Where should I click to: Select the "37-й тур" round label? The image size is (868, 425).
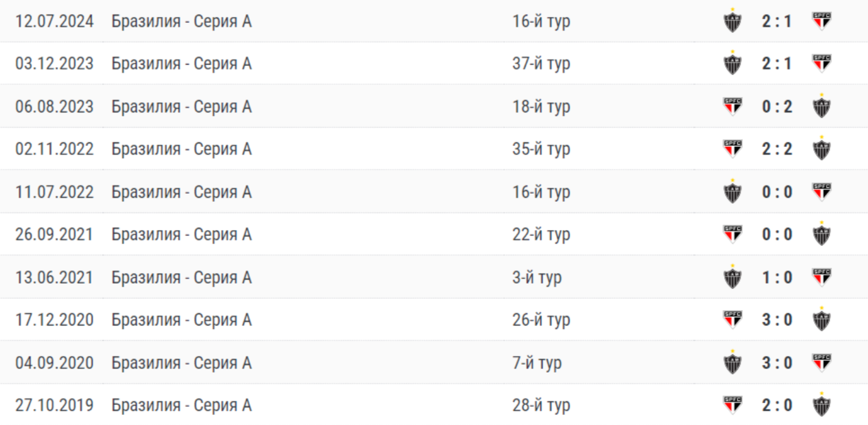(541, 64)
